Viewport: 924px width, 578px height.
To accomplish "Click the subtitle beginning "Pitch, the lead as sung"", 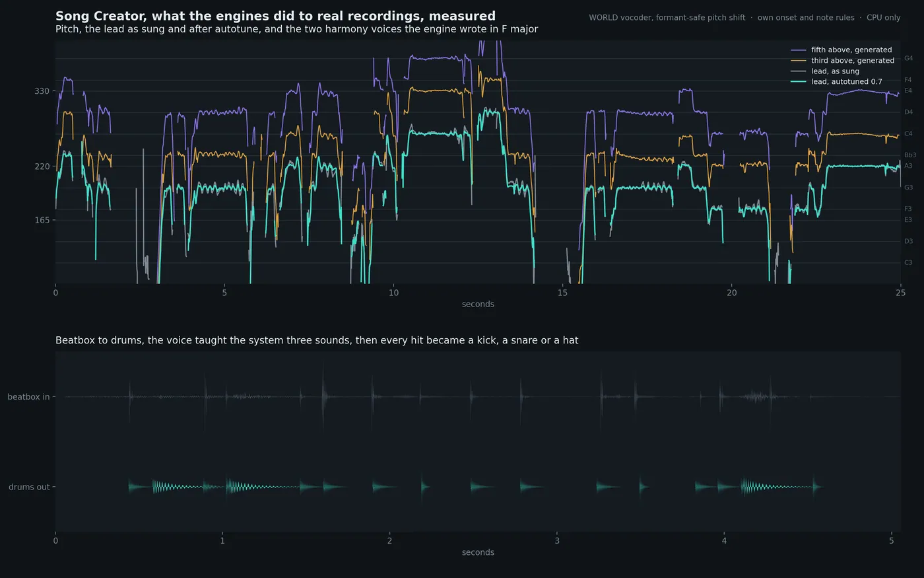I will coord(296,29).
